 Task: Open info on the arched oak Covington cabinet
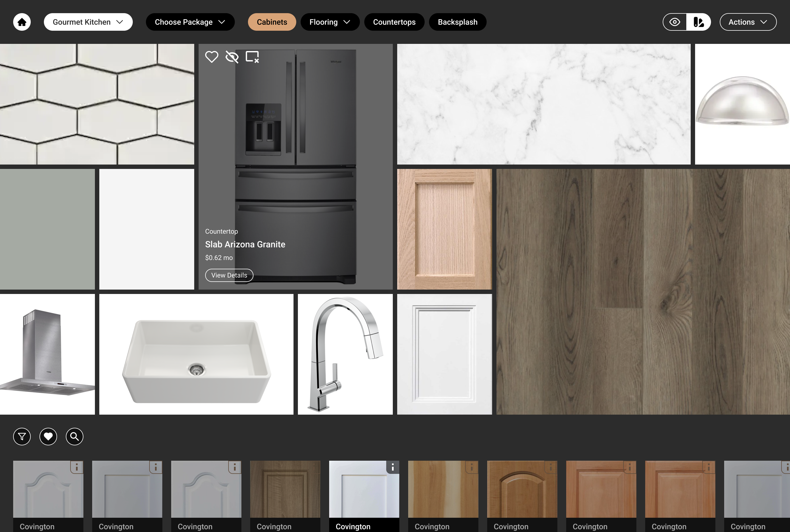[551, 467]
